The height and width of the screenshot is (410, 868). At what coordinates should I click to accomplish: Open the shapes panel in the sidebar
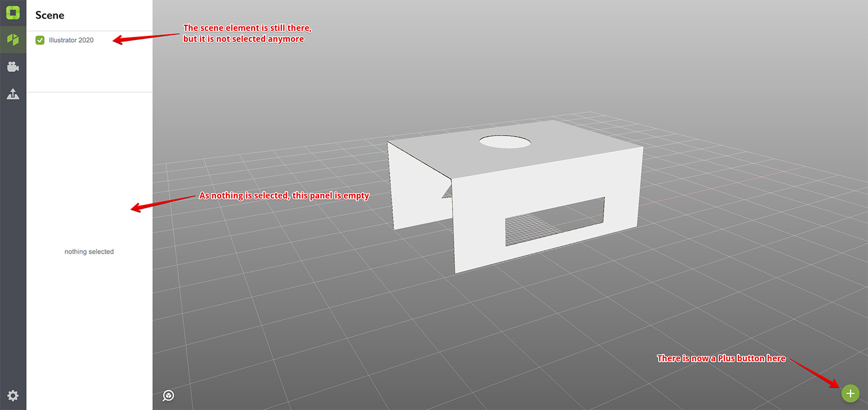tap(12, 39)
